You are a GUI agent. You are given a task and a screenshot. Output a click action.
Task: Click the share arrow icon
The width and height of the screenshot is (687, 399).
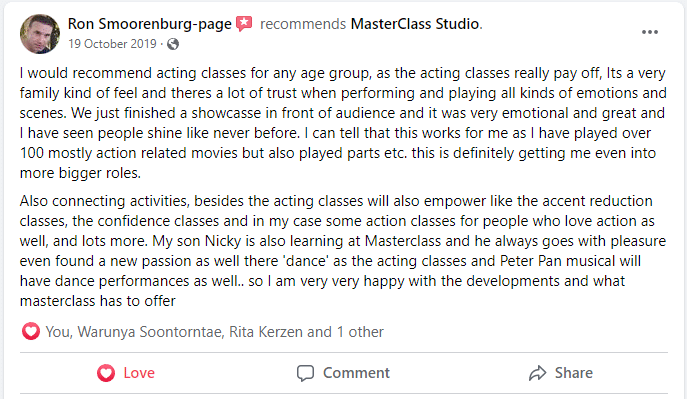pos(537,373)
